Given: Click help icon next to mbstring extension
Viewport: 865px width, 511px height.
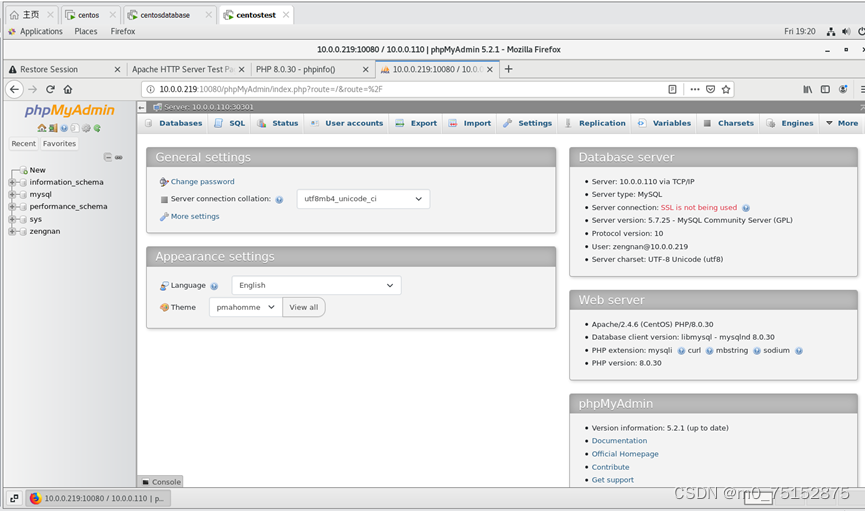Looking at the screenshot, I should (x=757, y=351).
